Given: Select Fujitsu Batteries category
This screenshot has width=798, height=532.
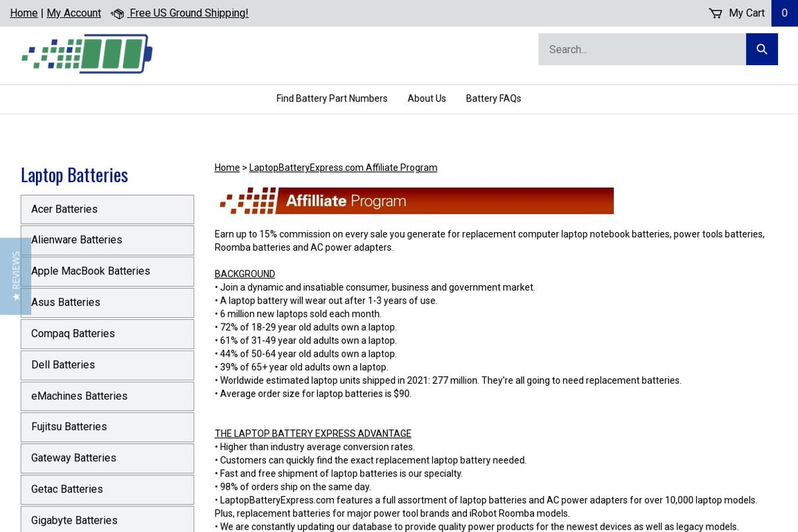Looking at the screenshot, I should tap(107, 427).
